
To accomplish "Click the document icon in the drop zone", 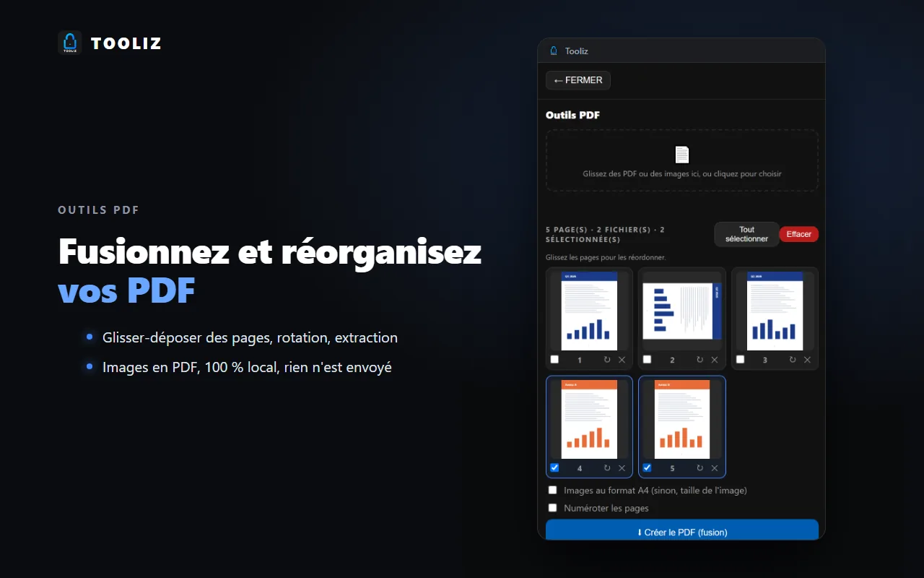I will 682,155.
